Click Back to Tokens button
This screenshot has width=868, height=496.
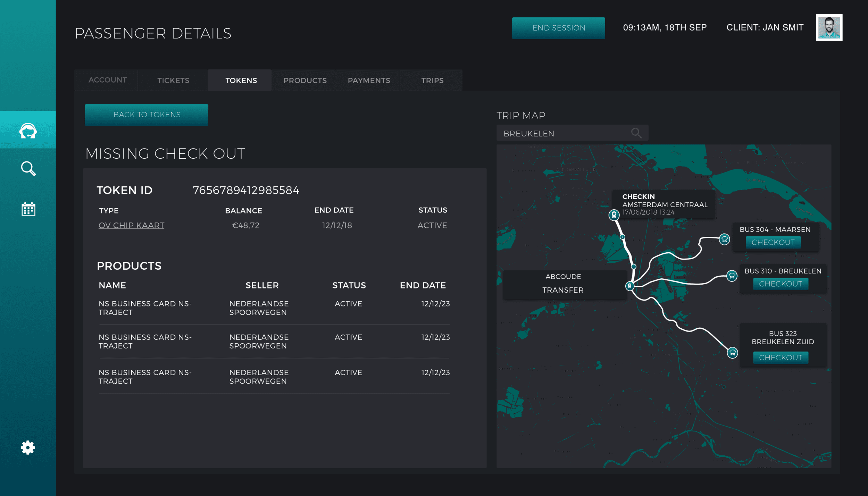[147, 115]
